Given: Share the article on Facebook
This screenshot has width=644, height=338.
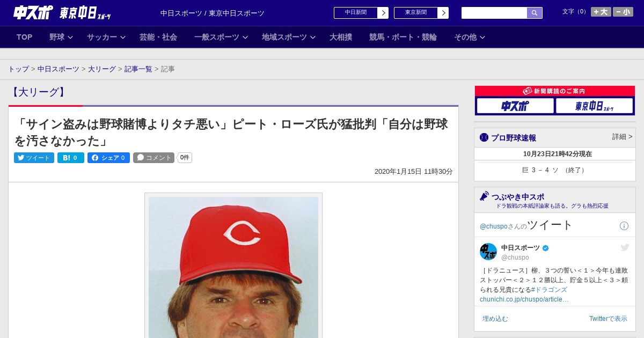Looking at the screenshot, I should pyautogui.click(x=108, y=158).
